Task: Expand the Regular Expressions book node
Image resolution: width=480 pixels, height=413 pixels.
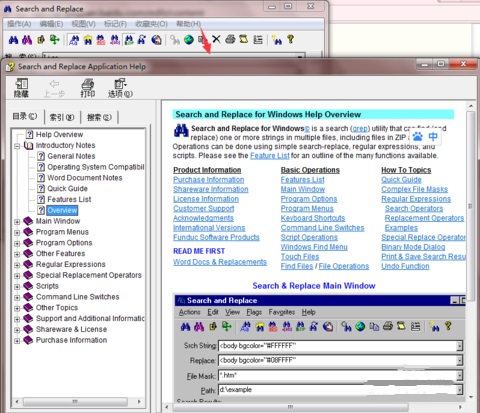Action: 17,265
